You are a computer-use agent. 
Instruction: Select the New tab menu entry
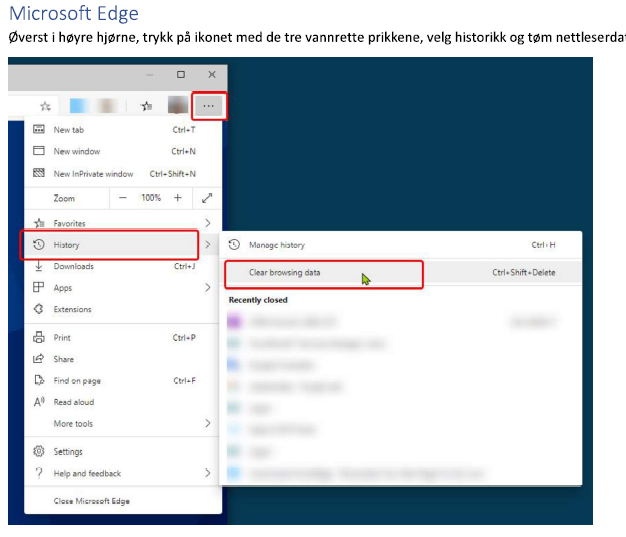coord(122,129)
